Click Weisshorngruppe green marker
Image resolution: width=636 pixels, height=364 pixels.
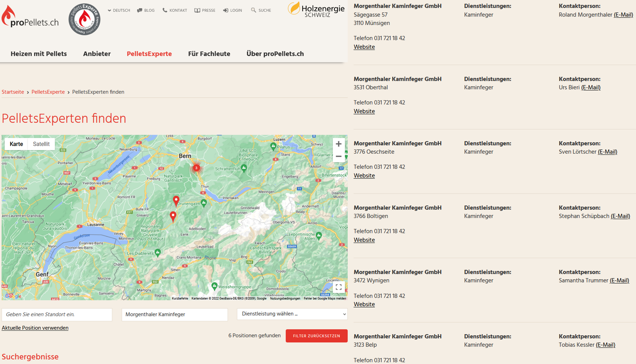(x=214, y=286)
